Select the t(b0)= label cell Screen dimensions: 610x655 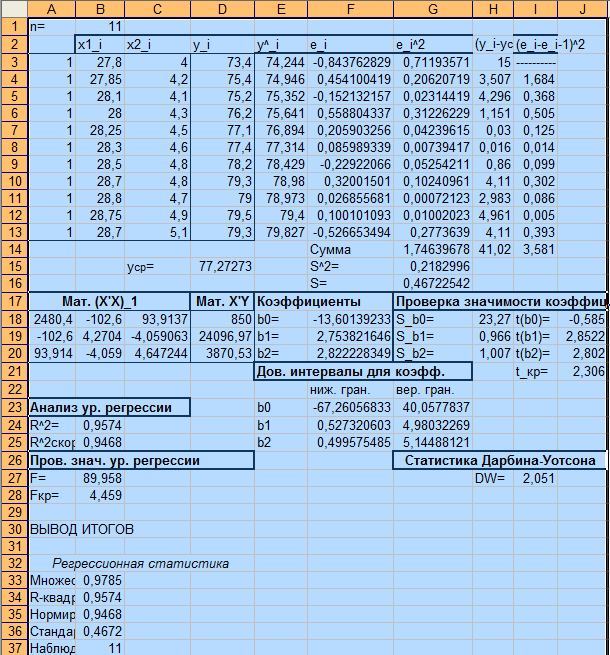click(x=535, y=320)
